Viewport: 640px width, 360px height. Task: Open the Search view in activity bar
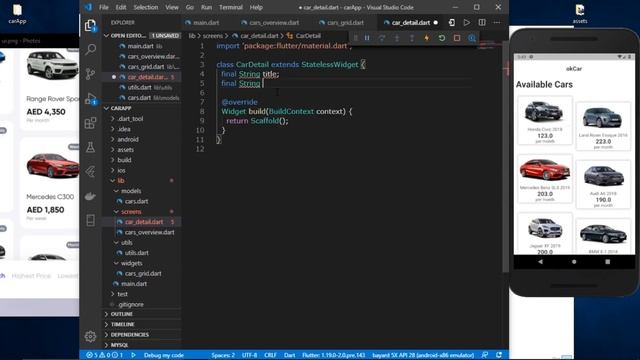pyautogui.click(x=90, y=49)
